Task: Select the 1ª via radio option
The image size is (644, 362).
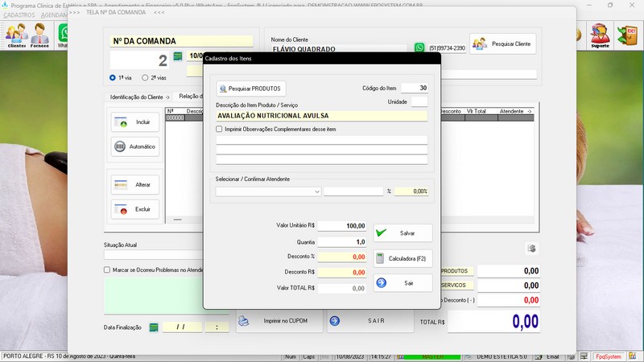Action: point(113,77)
